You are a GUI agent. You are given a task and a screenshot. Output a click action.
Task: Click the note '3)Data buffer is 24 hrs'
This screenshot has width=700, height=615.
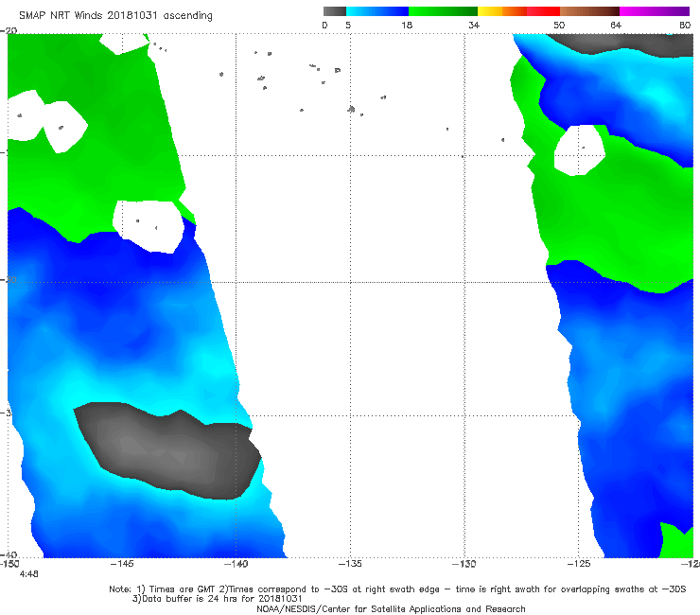(217, 599)
